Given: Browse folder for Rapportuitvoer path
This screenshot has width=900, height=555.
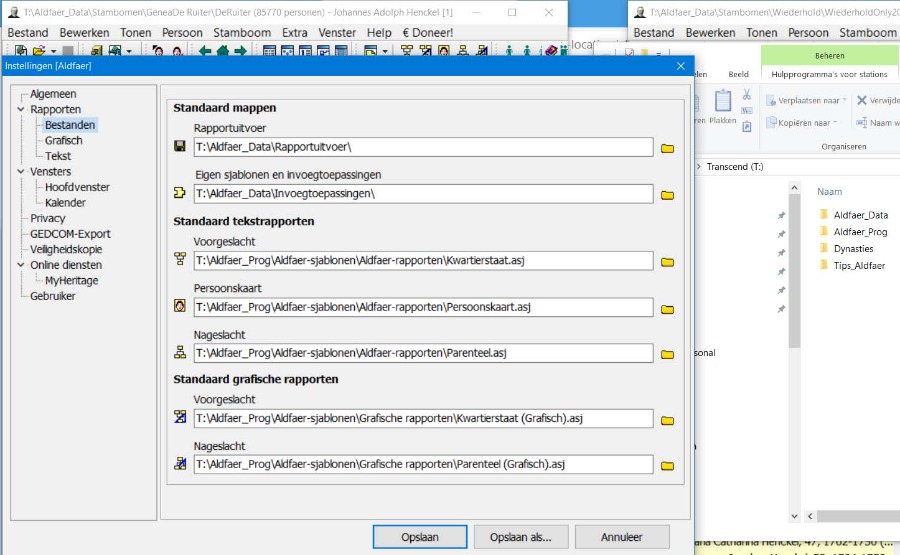Looking at the screenshot, I should coord(667,148).
